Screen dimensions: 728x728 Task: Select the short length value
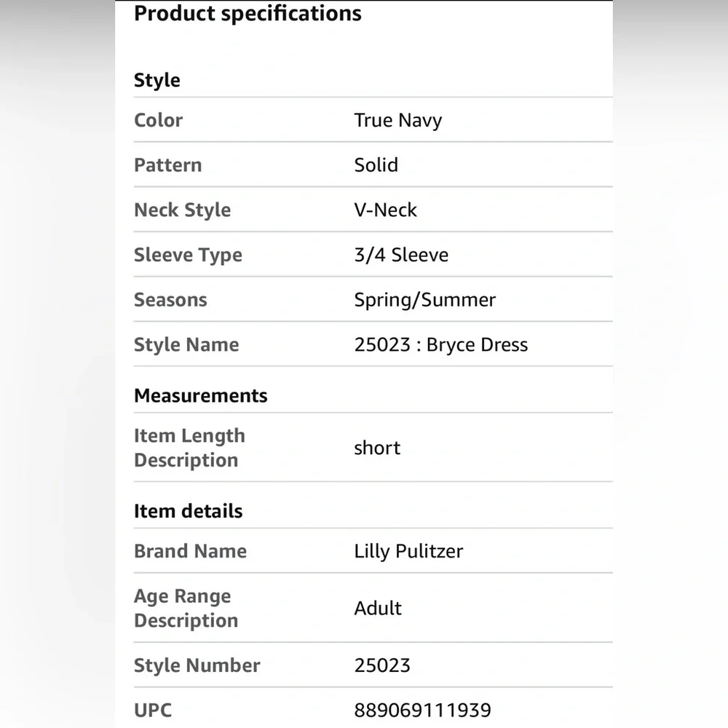377,448
